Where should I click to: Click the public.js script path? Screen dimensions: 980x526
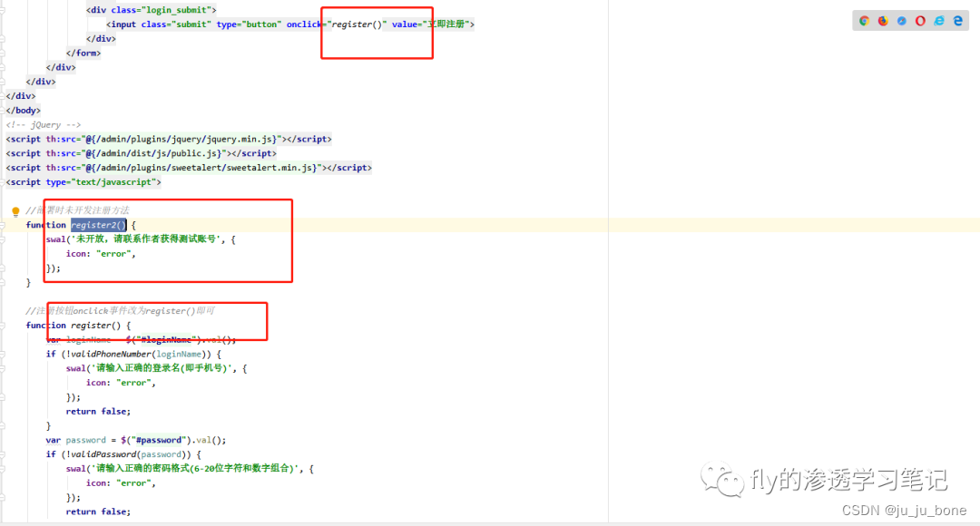153,153
